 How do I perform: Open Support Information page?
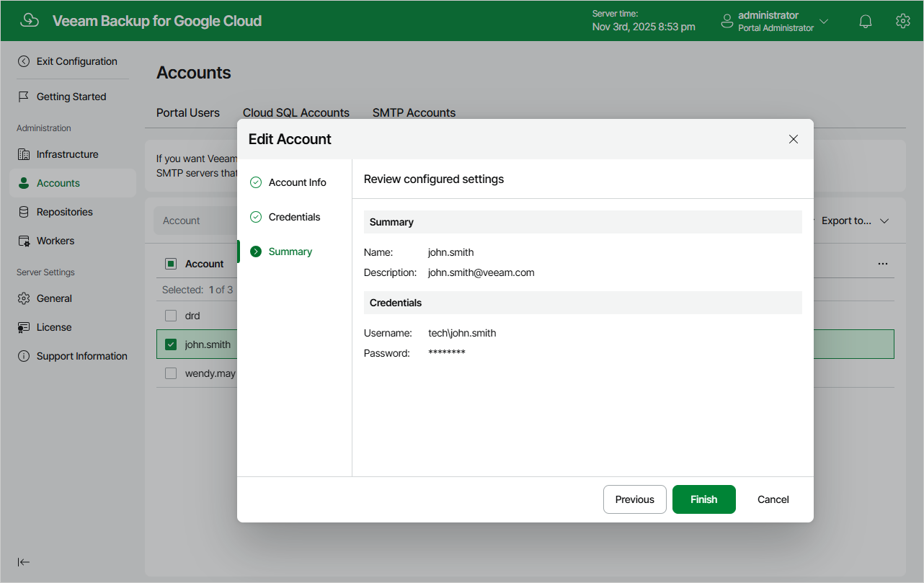tap(82, 356)
